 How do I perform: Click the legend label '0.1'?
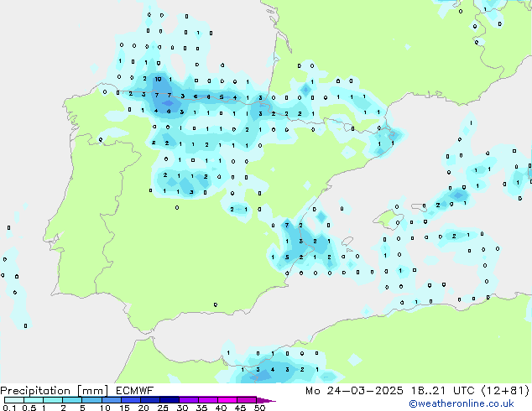9,408
